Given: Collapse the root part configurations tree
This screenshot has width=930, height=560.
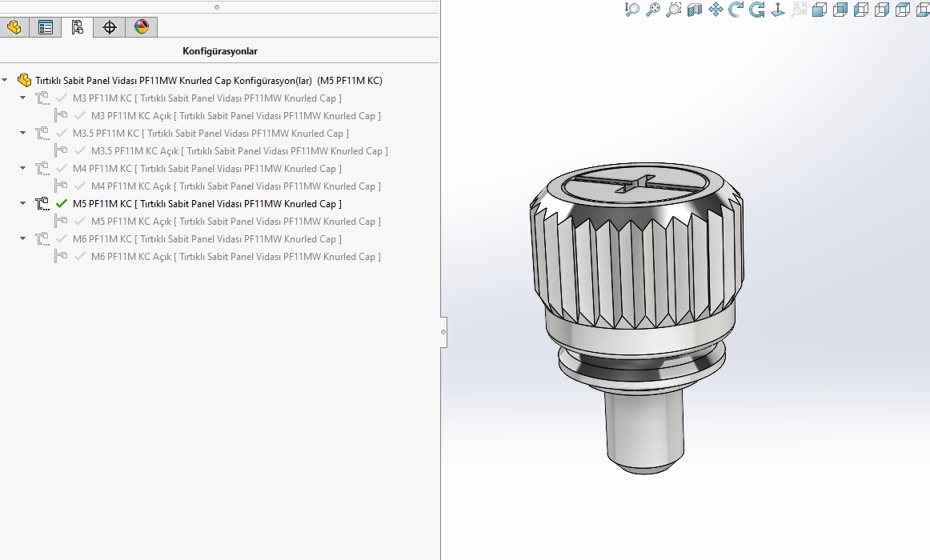Looking at the screenshot, I should [5, 80].
